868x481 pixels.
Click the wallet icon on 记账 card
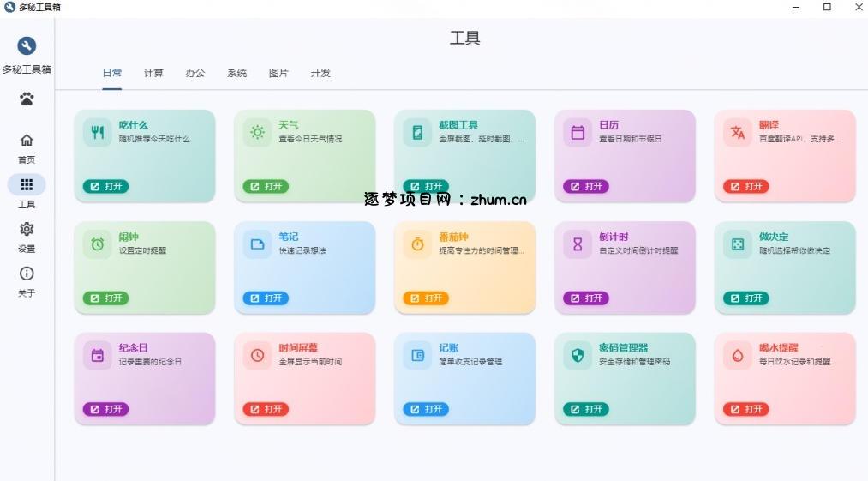tap(417, 355)
